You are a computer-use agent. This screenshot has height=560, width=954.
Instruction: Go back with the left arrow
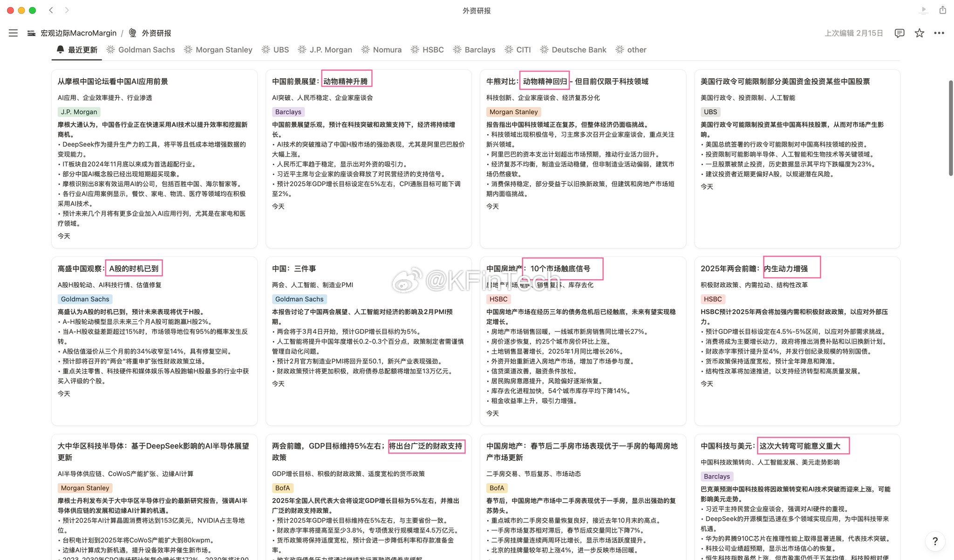tap(51, 10)
